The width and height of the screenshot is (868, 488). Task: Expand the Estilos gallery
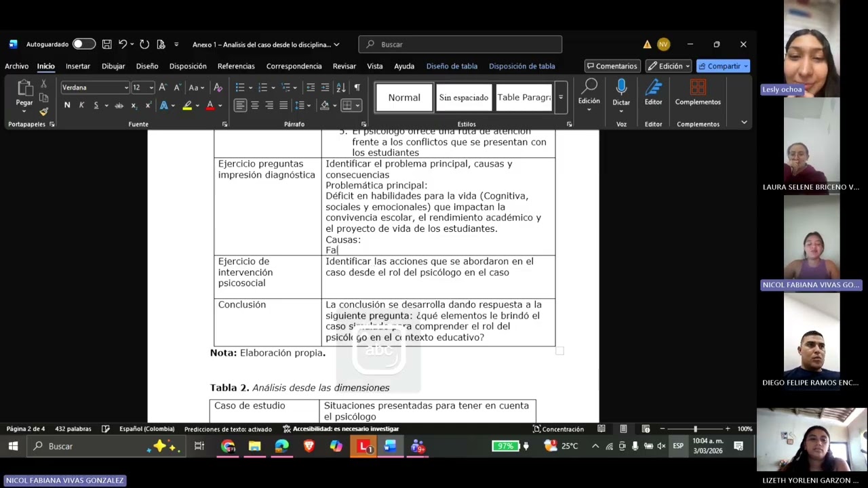coord(561,98)
